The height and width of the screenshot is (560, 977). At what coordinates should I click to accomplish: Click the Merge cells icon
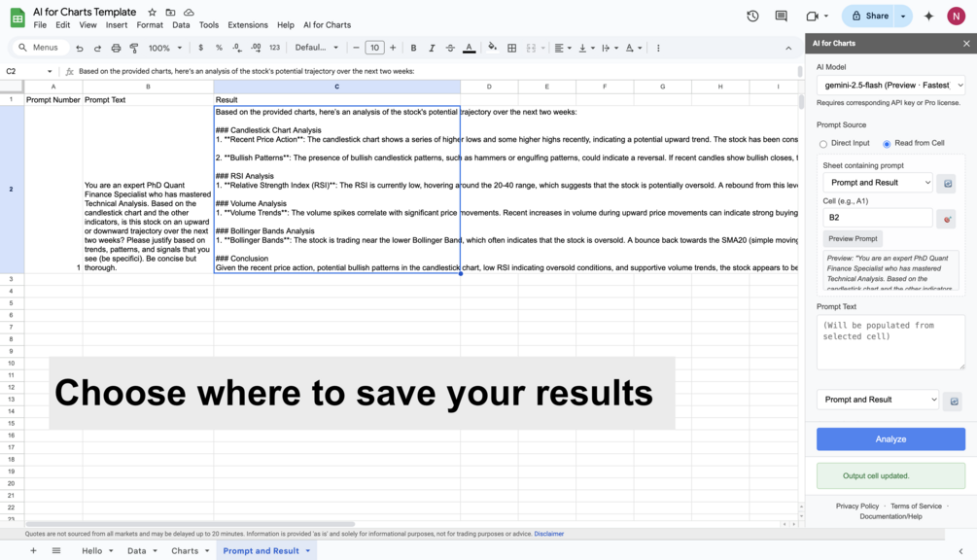pos(531,48)
